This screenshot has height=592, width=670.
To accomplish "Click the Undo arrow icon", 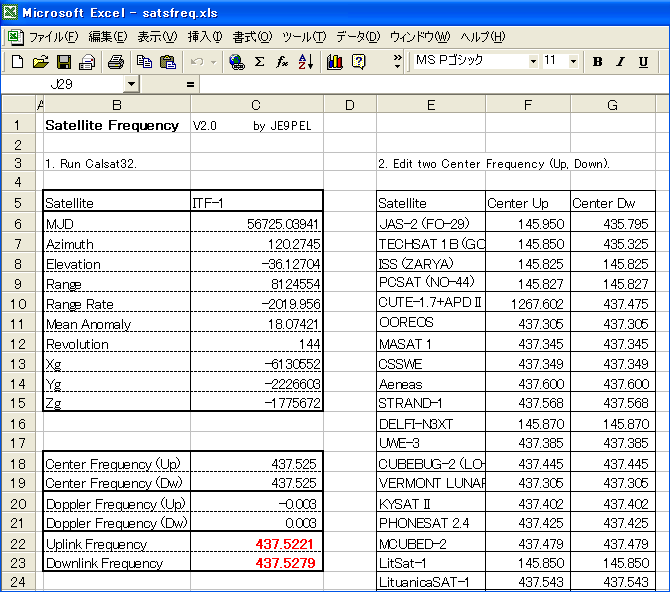I will [197, 62].
